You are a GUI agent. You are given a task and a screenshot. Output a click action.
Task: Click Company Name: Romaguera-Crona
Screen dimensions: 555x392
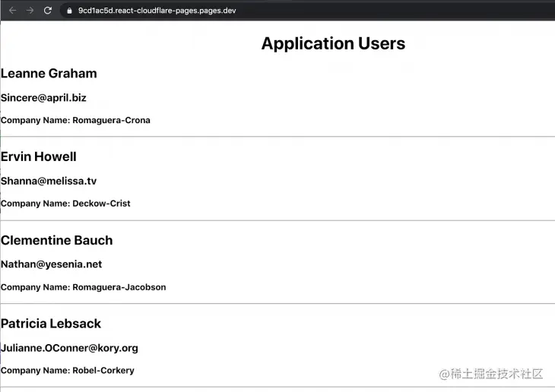click(x=75, y=120)
